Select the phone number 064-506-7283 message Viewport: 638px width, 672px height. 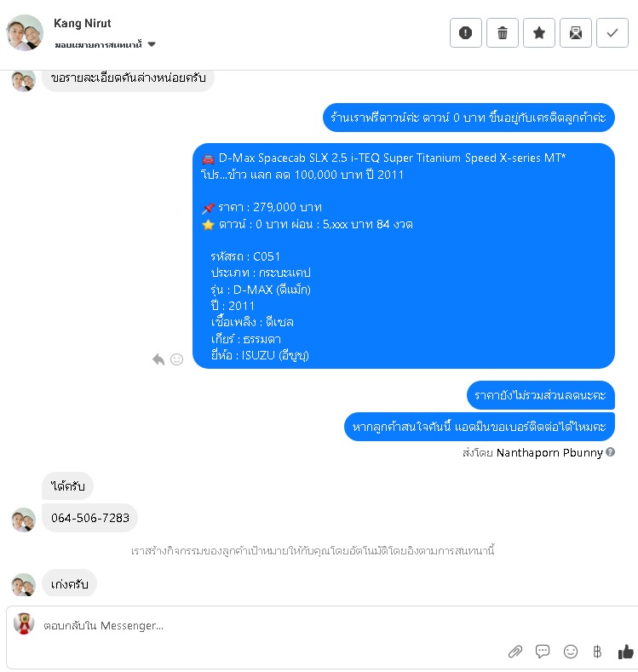click(x=90, y=518)
